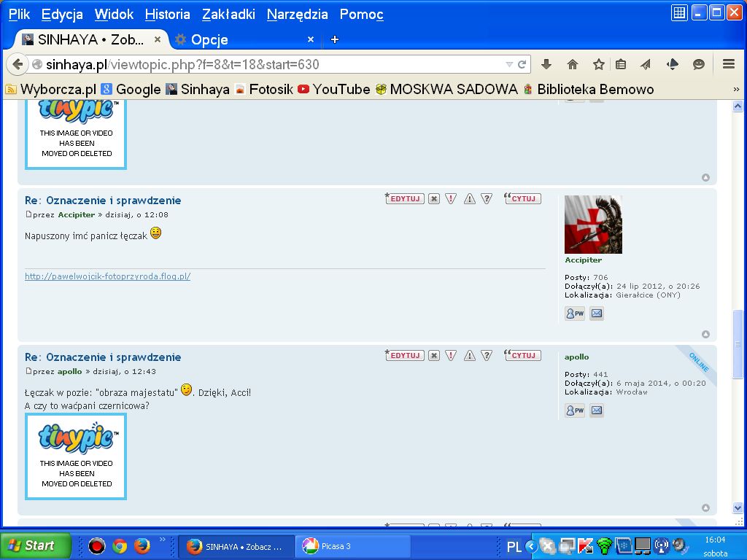The width and height of the screenshot is (747, 560).
Task: Click the post info question-mark icon on Accipiter's post
Action: (x=487, y=198)
